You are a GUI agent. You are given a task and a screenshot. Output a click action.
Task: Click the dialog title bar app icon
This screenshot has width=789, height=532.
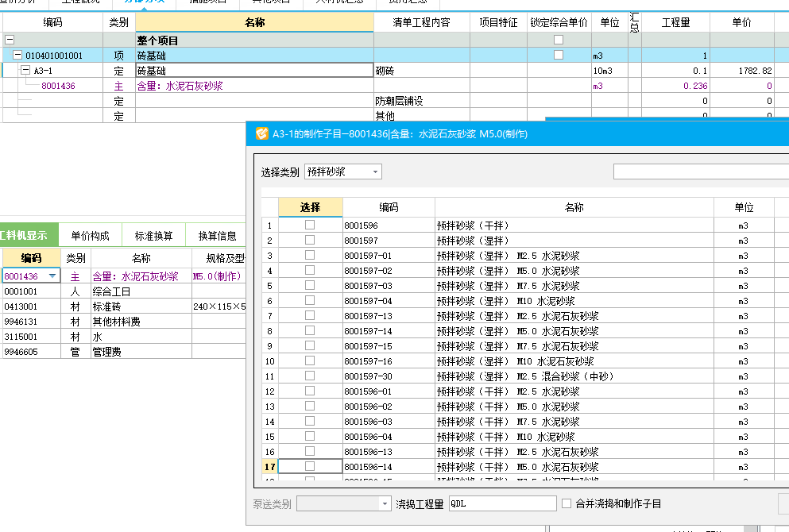[261, 133]
